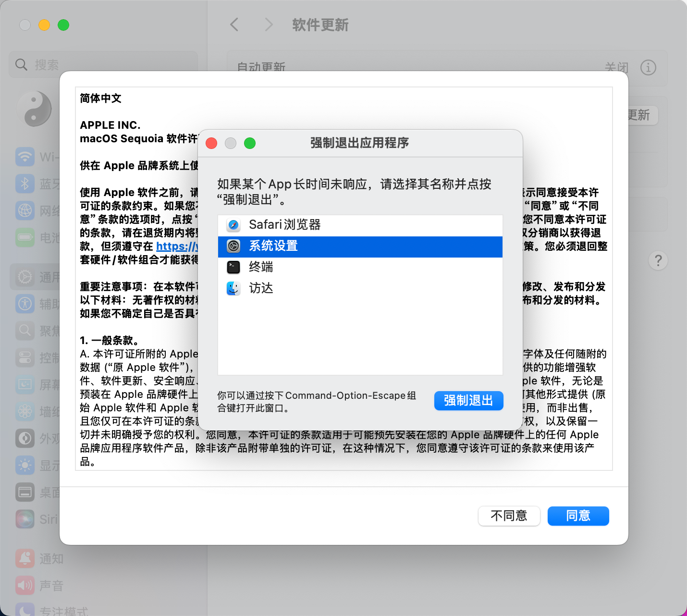Screen dimensions: 687x616
Task: Click 同意 to accept the license
Action: 578,516
